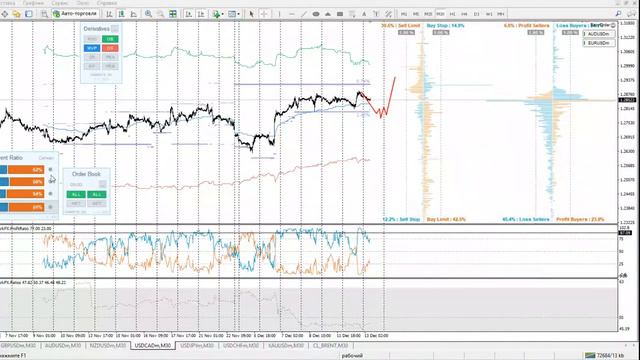
Task: Select the triangle drawing tool
Action: (328, 14)
